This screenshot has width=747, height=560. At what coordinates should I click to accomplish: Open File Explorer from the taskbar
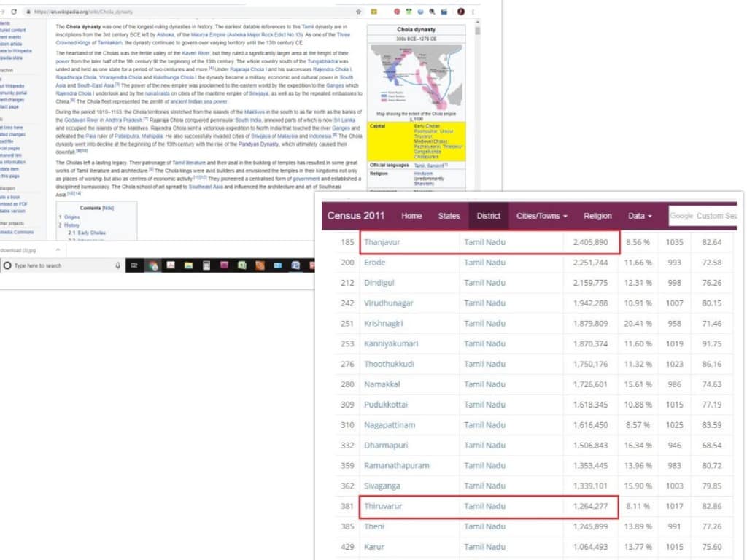[x=189, y=265]
